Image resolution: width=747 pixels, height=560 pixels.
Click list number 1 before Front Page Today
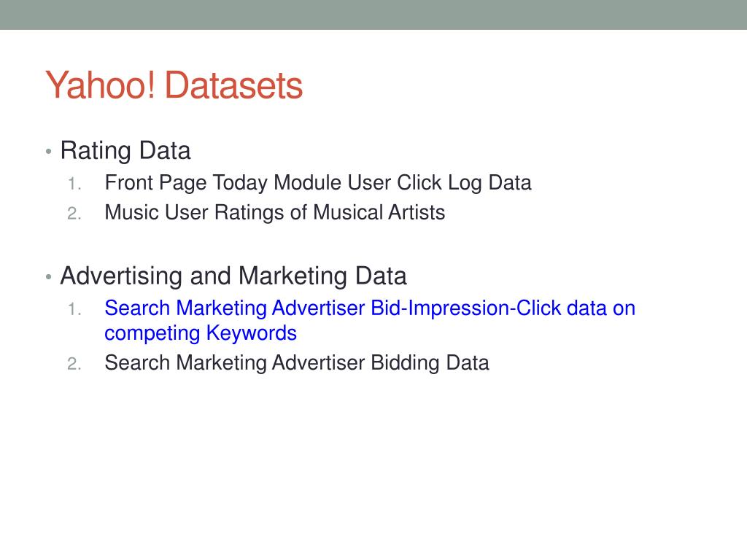point(74,184)
